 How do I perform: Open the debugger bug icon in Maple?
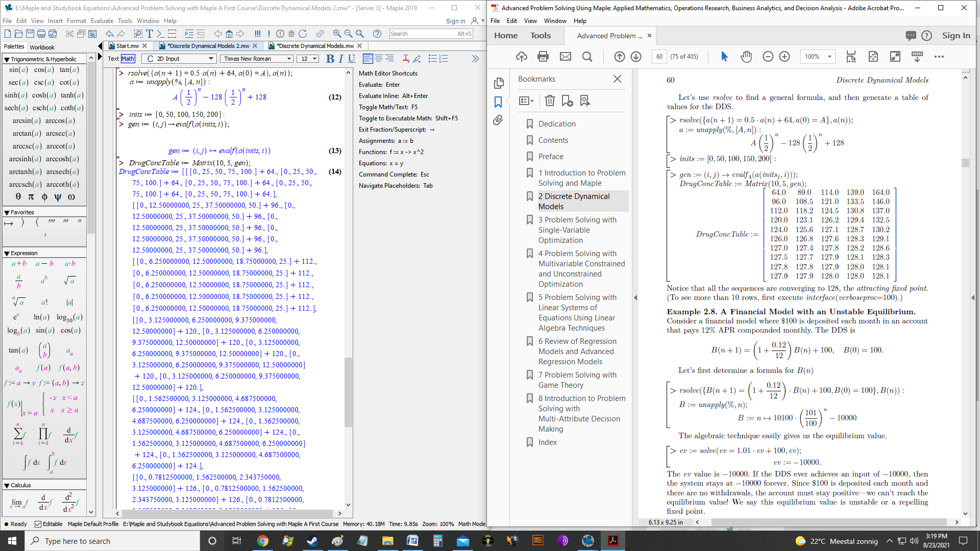click(291, 34)
